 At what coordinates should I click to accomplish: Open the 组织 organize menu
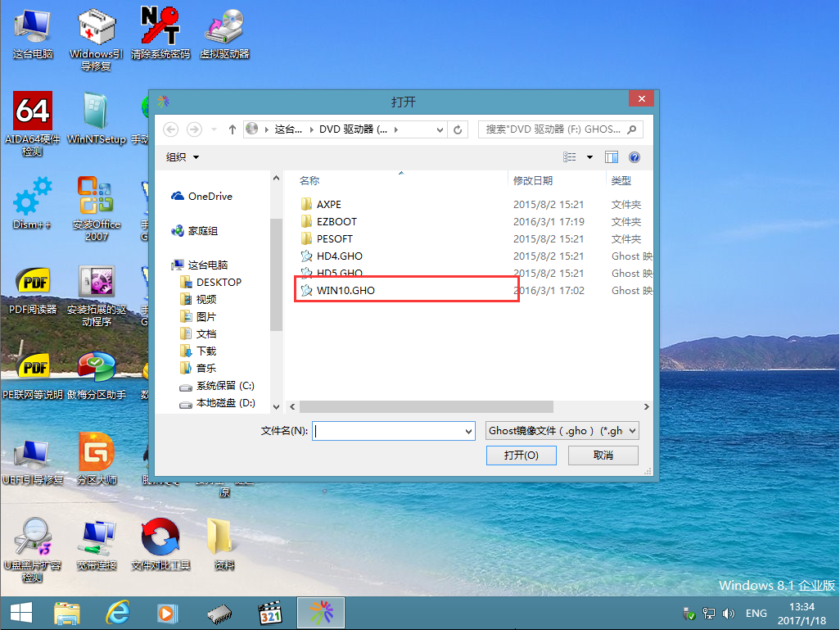(x=183, y=157)
